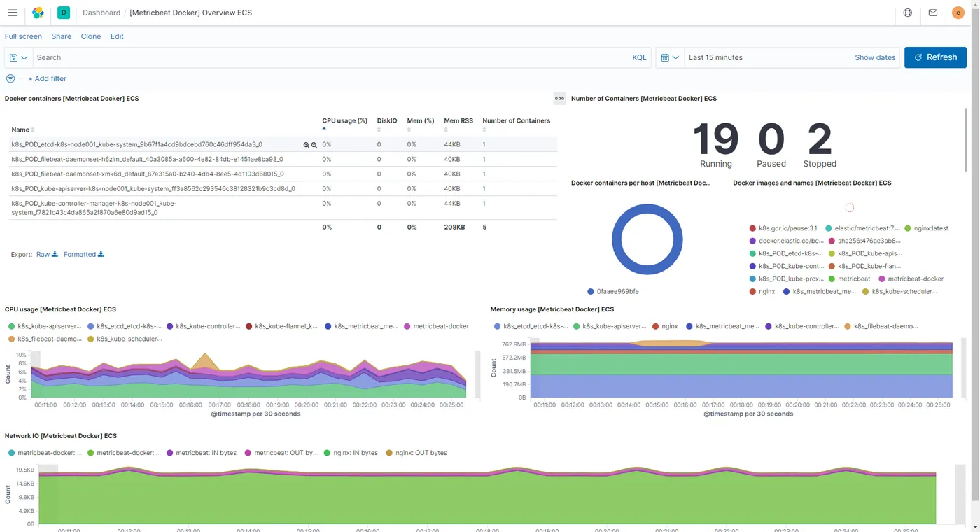Enter Full screen mode
This screenshot has width=980, height=532.
point(23,36)
